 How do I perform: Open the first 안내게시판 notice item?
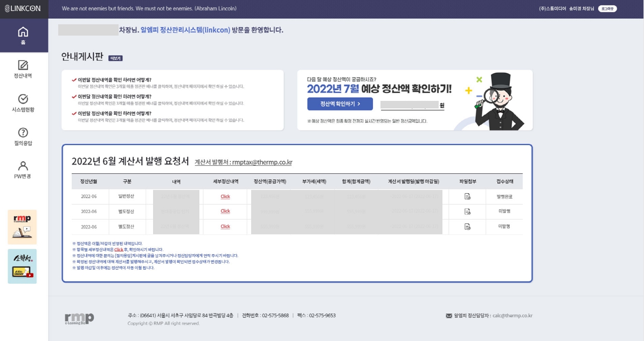pos(114,80)
